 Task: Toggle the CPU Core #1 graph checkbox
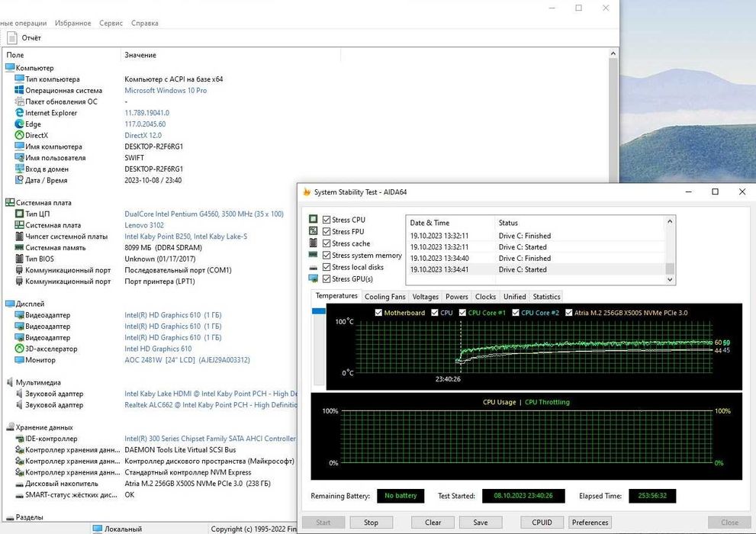(x=462, y=313)
